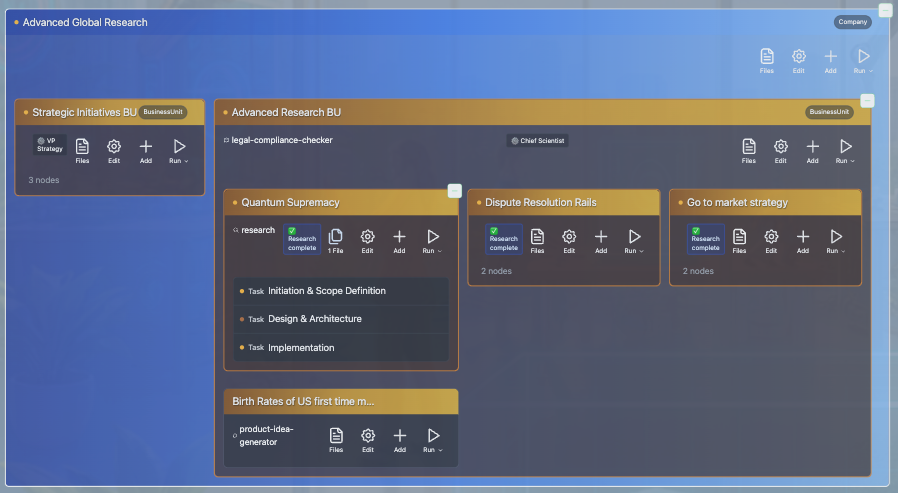
Task: Click the legal-compliance-checker label
Action: coord(282,140)
